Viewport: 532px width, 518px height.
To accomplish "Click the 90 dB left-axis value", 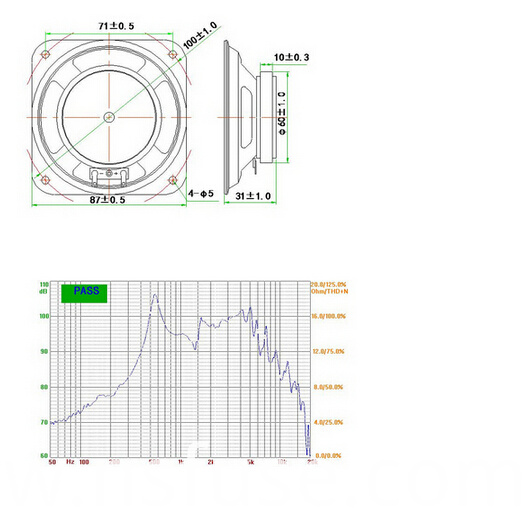I will tap(44, 351).
